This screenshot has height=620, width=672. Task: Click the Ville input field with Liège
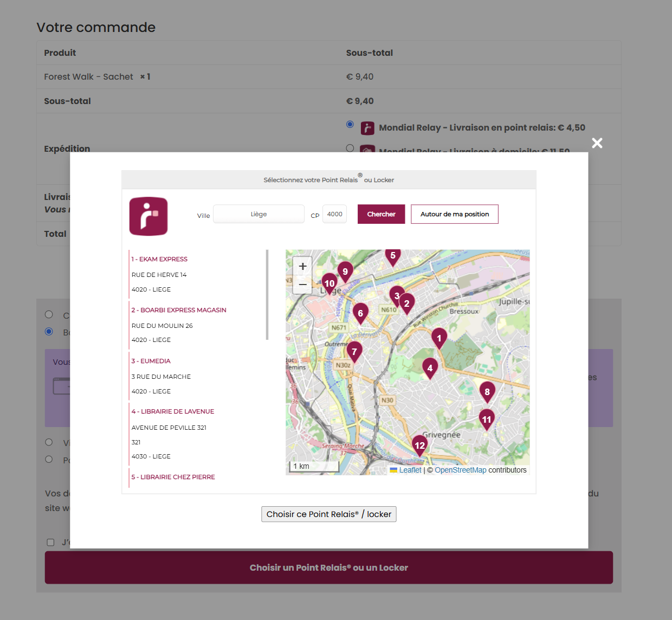pos(259,214)
